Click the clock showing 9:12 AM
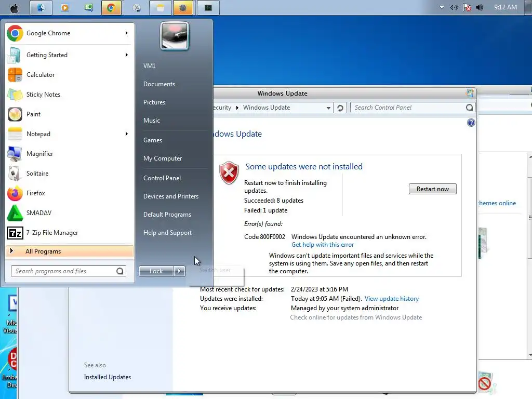532x399 pixels. coord(505,7)
